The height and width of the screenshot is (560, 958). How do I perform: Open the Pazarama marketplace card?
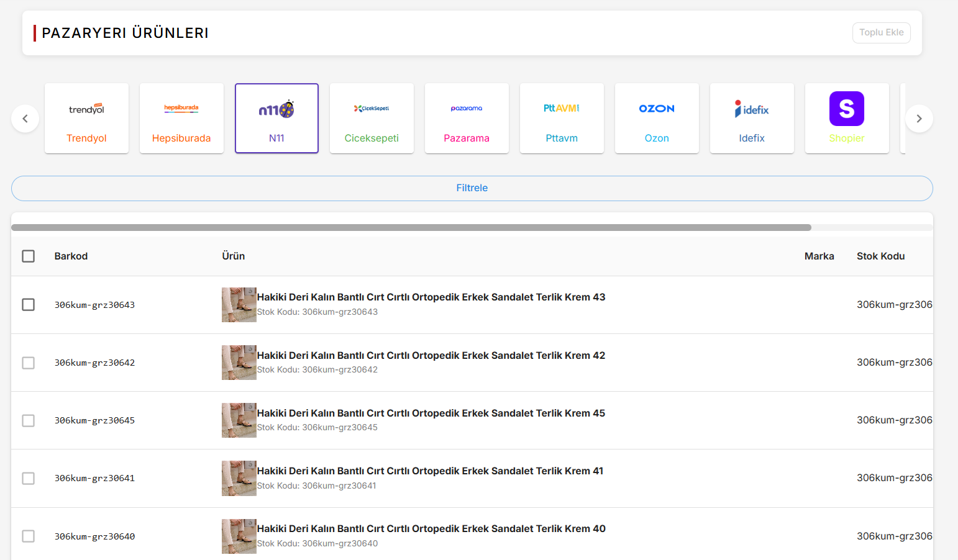coord(467,118)
